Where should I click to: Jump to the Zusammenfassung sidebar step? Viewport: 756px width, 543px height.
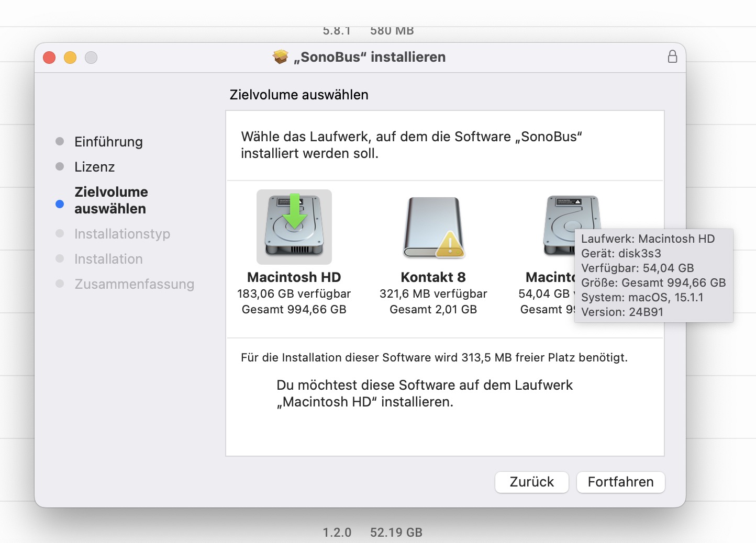[134, 284]
